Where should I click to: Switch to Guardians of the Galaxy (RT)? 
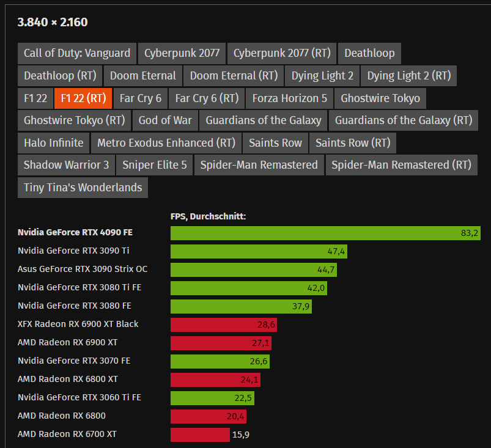(404, 120)
